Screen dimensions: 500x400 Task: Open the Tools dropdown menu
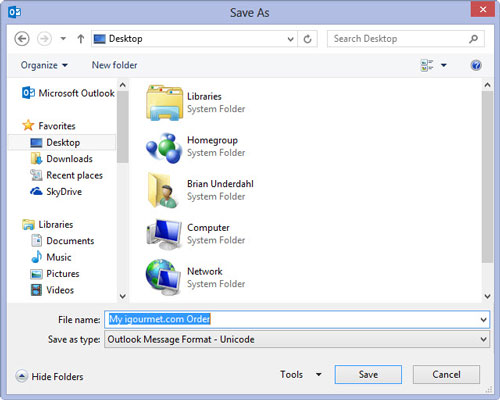click(x=301, y=374)
